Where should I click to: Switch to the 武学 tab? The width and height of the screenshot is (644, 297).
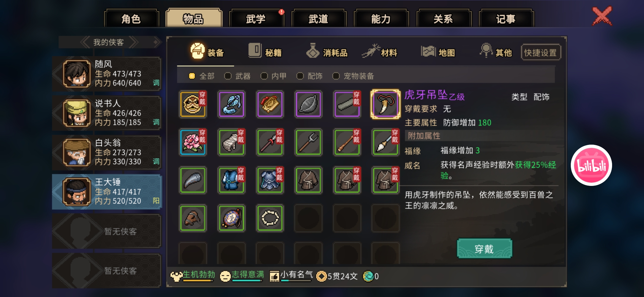point(256,19)
